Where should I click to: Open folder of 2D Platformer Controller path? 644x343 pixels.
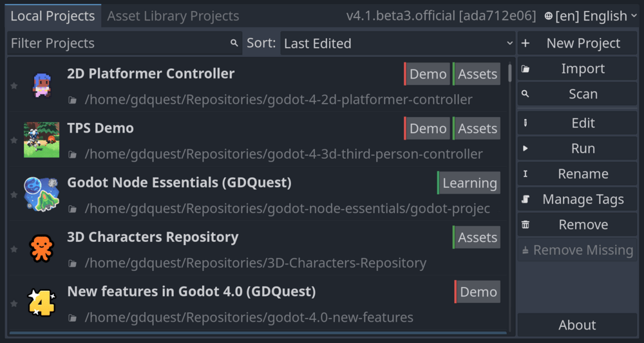73,100
